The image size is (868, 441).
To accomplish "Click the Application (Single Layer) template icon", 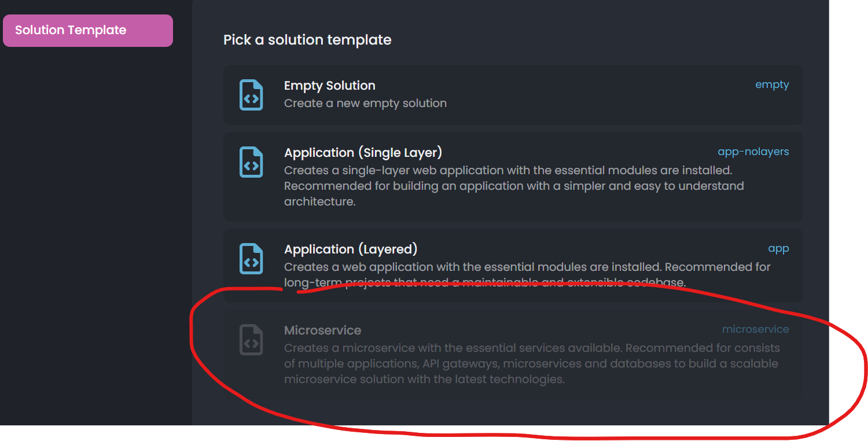I will click(251, 162).
